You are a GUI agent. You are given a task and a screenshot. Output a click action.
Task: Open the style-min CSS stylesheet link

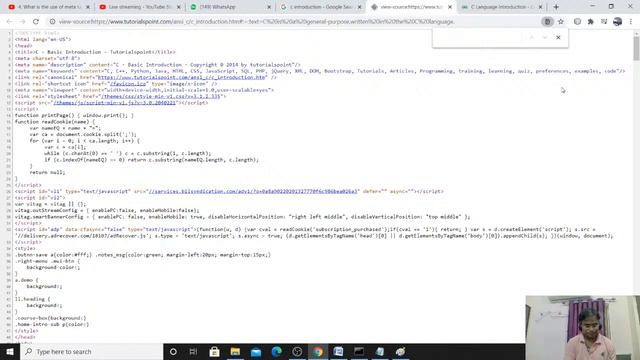pos(160,96)
